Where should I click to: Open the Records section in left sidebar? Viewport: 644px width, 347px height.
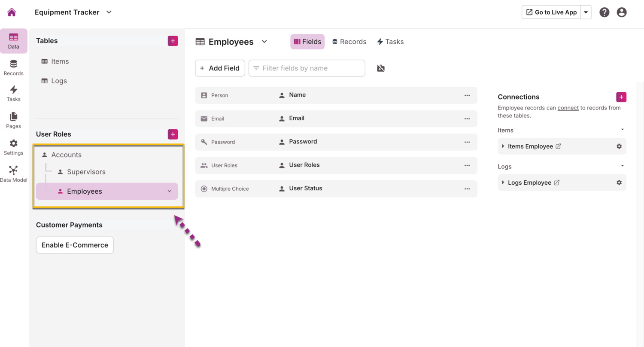tap(13, 67)
